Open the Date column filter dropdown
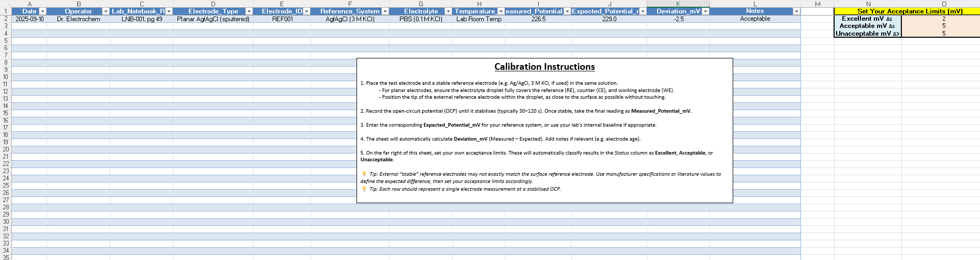 [x=43, y=11]
